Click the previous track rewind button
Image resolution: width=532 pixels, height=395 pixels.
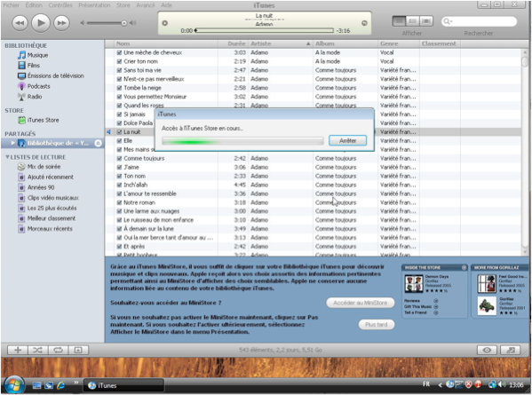(x=20, y=23)
